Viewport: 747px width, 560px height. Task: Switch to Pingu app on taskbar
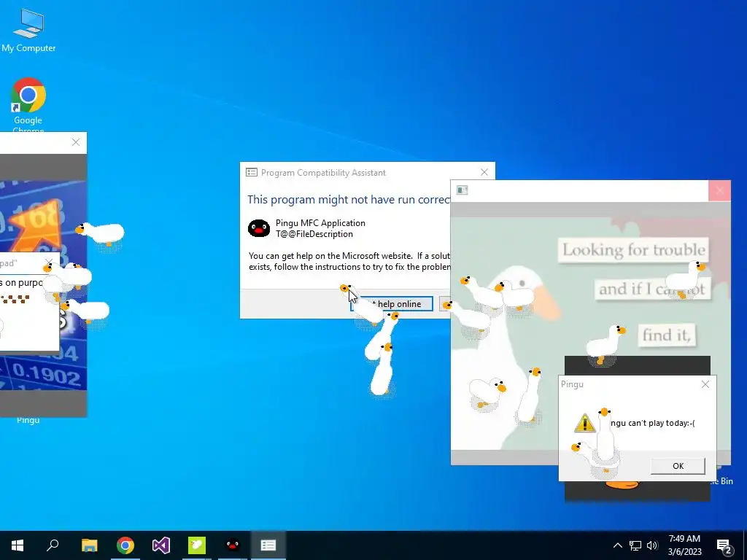pyautogui.click(x=233, y=545)
